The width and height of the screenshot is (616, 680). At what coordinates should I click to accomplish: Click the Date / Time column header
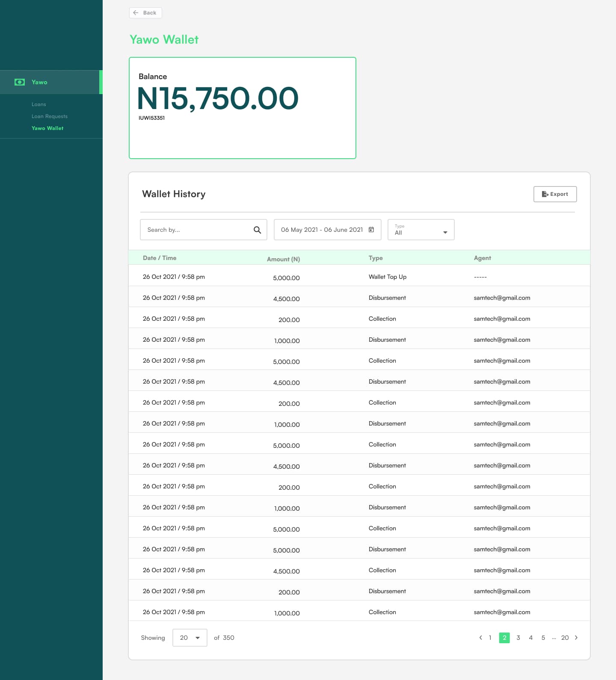(160, 258)
